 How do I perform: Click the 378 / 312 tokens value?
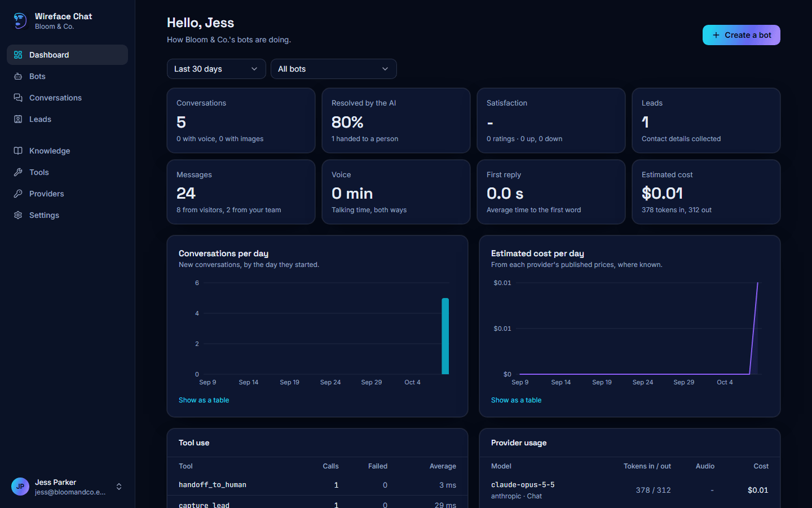pyautogui.click(x=653, y=490)
